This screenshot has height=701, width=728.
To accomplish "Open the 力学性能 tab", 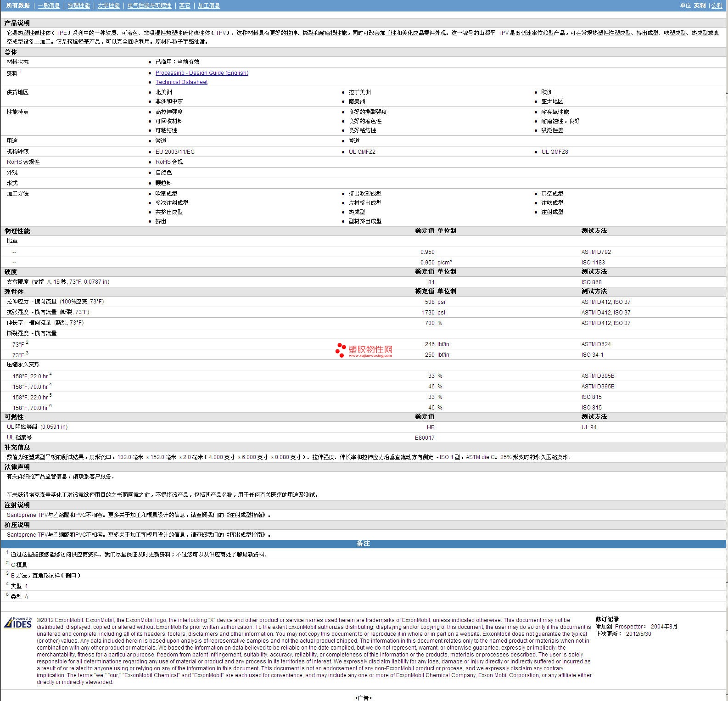I will pos(108,6).
